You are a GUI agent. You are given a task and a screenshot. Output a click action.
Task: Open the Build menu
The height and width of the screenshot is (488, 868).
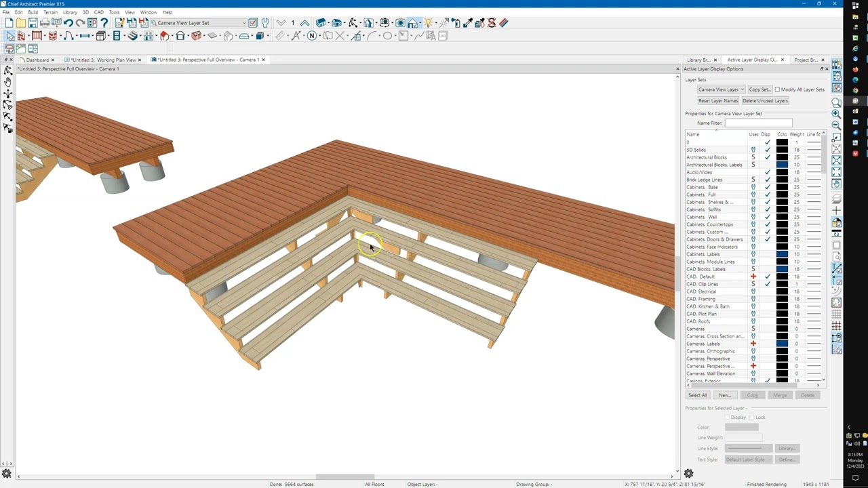tap(33, 12)
